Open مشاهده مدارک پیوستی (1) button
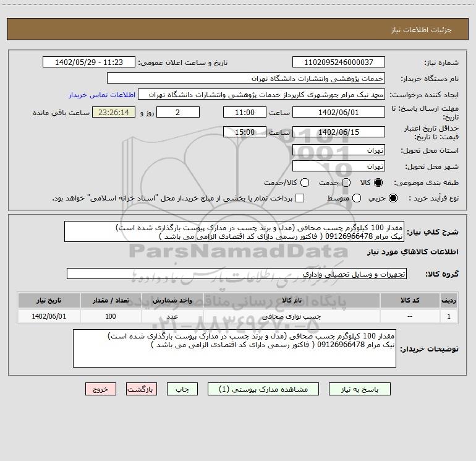476x461 pixels. pos(263,389)
